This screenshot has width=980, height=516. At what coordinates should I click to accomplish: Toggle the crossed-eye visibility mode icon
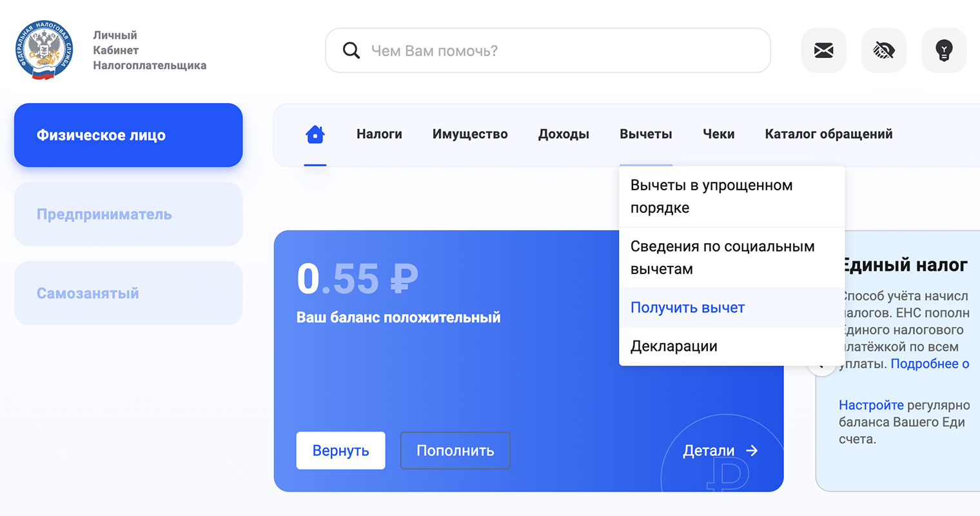(x=883, y=50)
